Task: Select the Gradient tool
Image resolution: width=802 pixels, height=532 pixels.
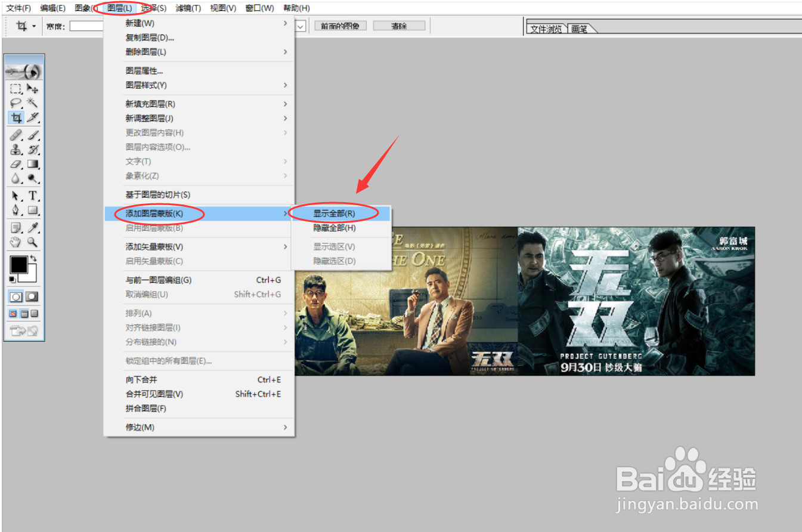Action: click(33, 164)
